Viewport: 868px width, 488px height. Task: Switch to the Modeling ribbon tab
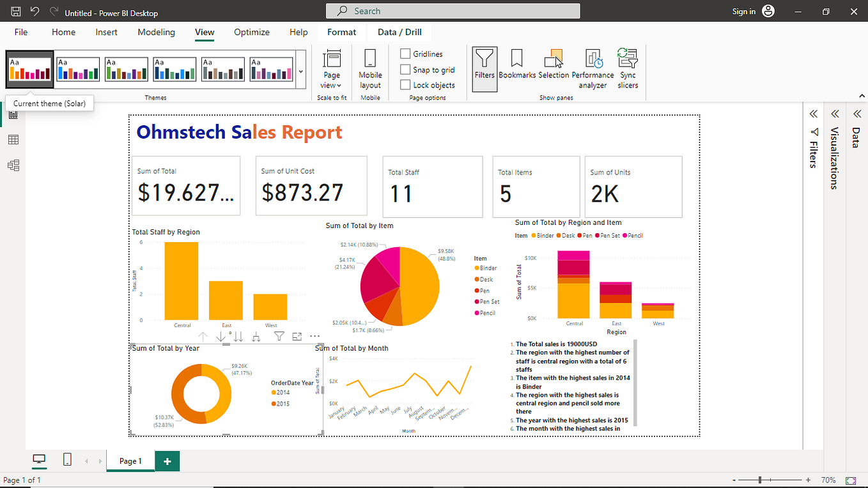[156, 32]
